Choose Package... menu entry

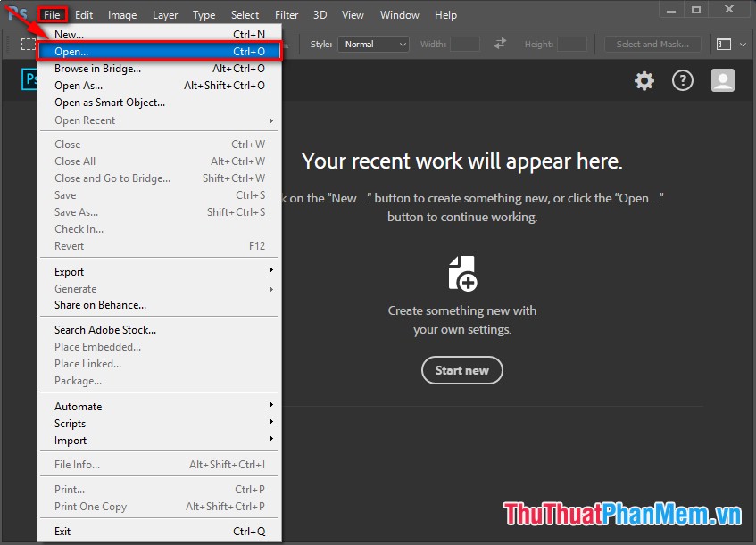click(x=159, y=381)
